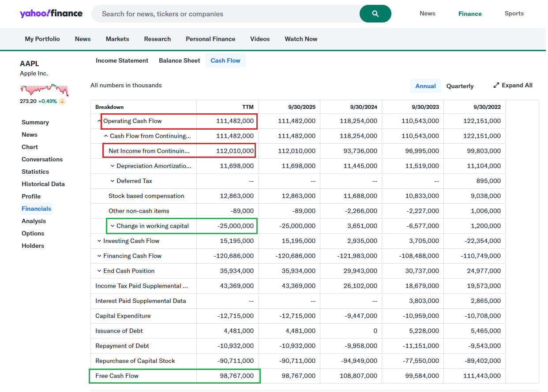Open the Historical Data sidebar section
The image size is (548, 392).
43,184
